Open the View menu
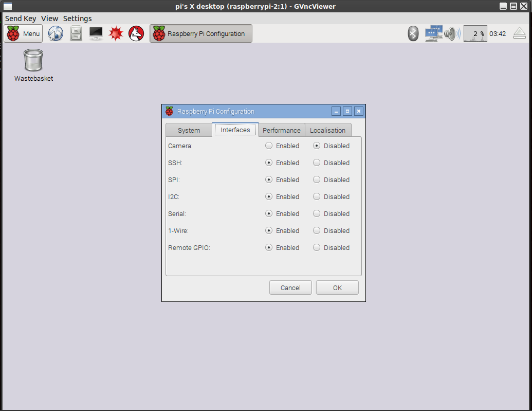Viewport: 532px width, 411px height. pos(49,19)
